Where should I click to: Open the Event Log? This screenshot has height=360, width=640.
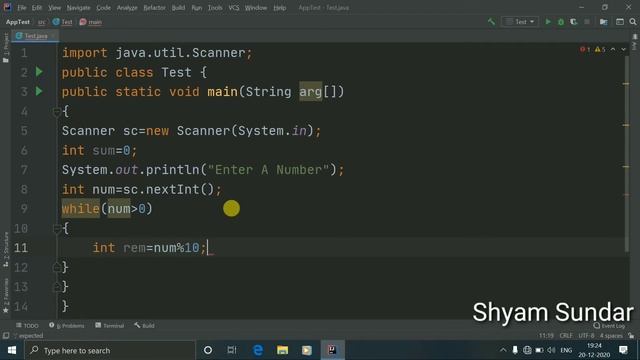[x=609, y=326]
